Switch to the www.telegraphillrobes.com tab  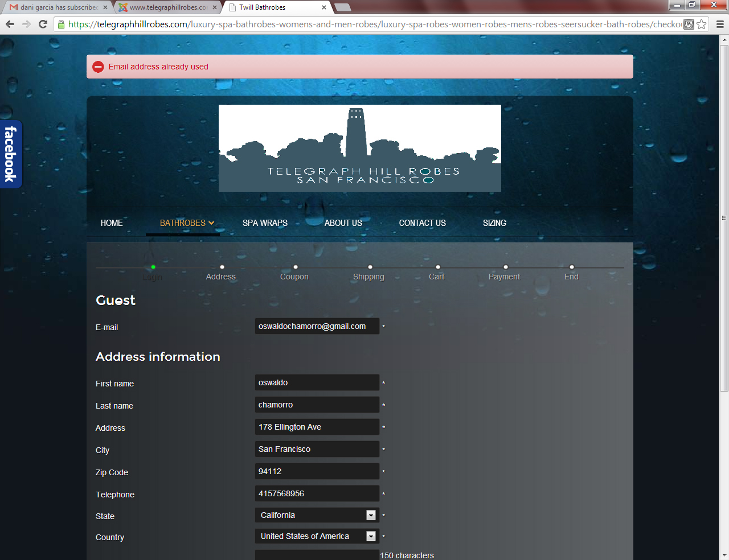pos(167,7)
